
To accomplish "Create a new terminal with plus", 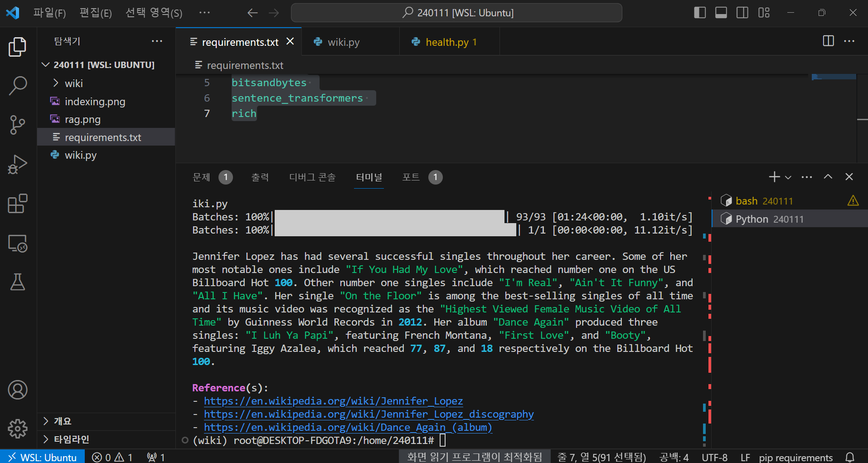I will pos(774,177).
